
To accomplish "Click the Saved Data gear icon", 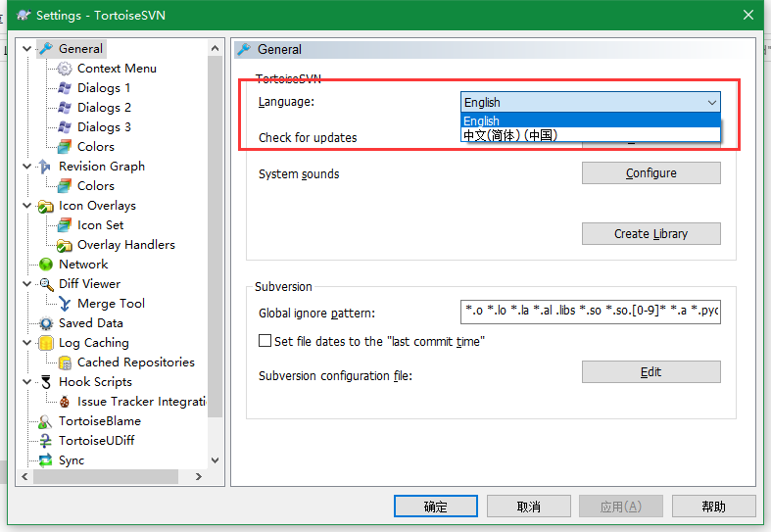I will [x=46, y=323].
